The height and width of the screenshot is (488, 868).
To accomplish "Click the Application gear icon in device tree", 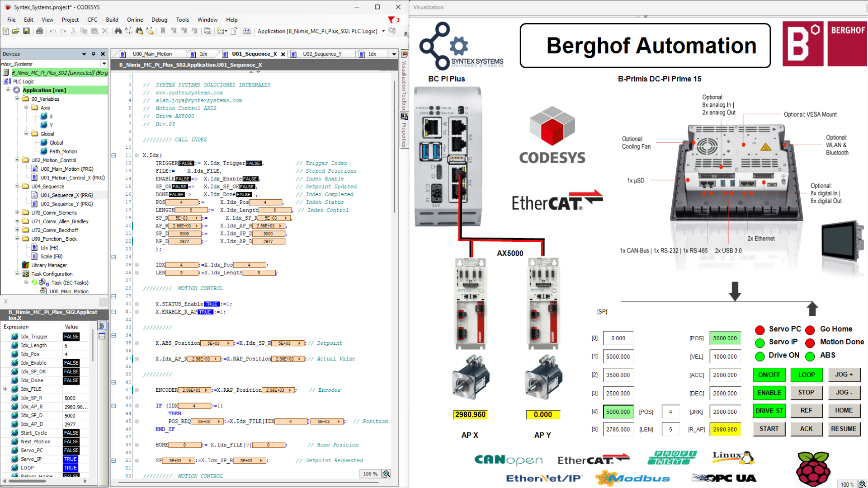I will tap(17, 90).
